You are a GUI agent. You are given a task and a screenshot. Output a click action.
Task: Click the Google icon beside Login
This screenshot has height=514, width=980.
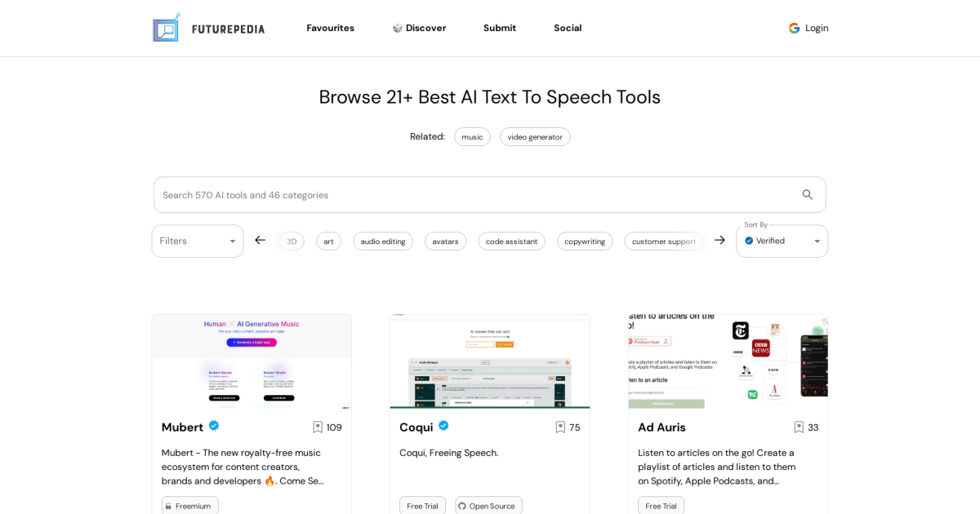coord(794,27)
